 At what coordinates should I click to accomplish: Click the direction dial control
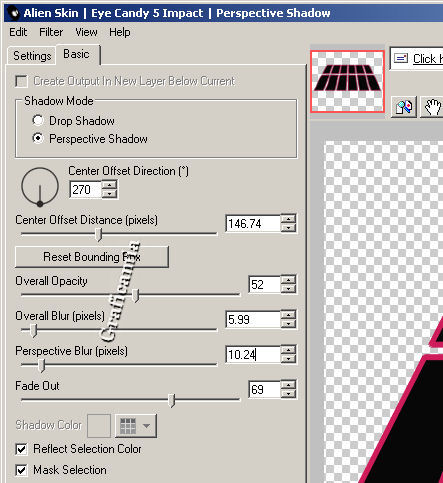40,186
